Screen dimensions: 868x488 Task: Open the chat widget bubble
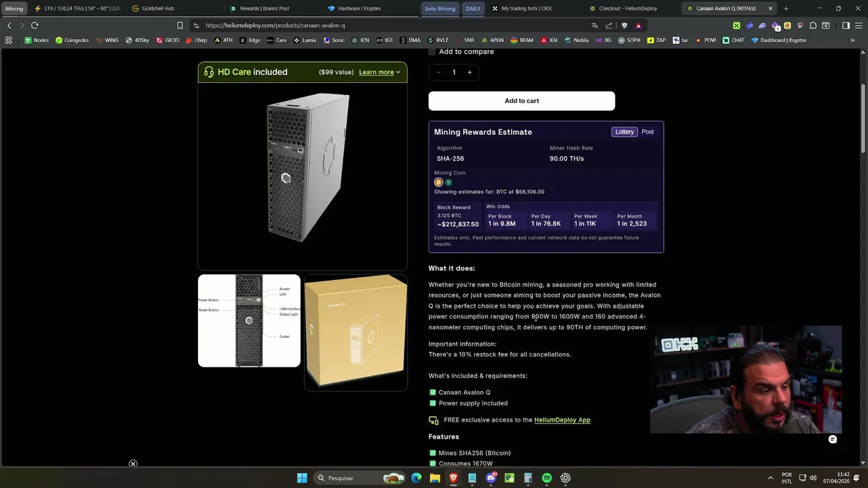pos(833,439)
